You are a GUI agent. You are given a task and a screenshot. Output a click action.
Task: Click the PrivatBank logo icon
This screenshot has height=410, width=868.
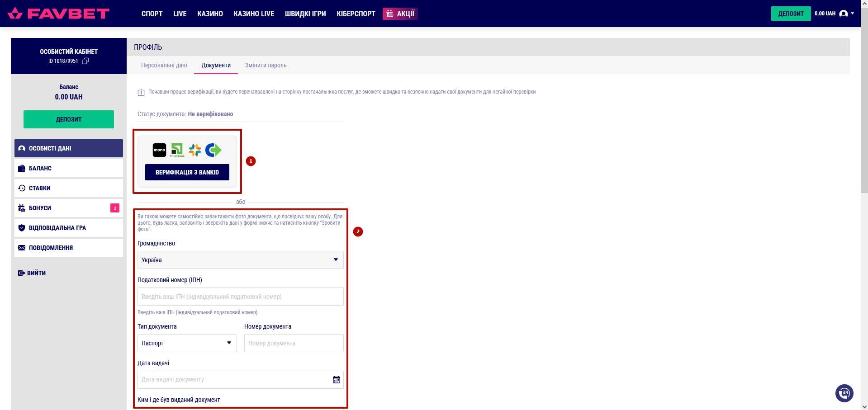point(177,150)
